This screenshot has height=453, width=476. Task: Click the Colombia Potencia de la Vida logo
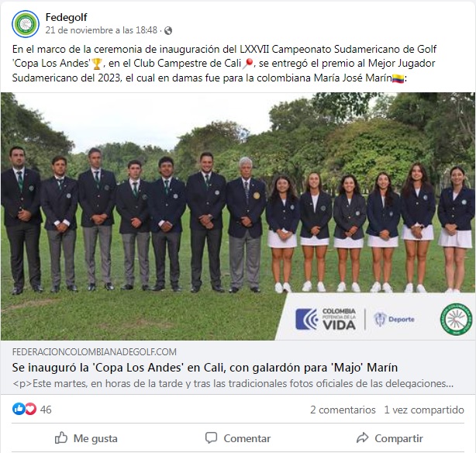[x=326, y=319]
